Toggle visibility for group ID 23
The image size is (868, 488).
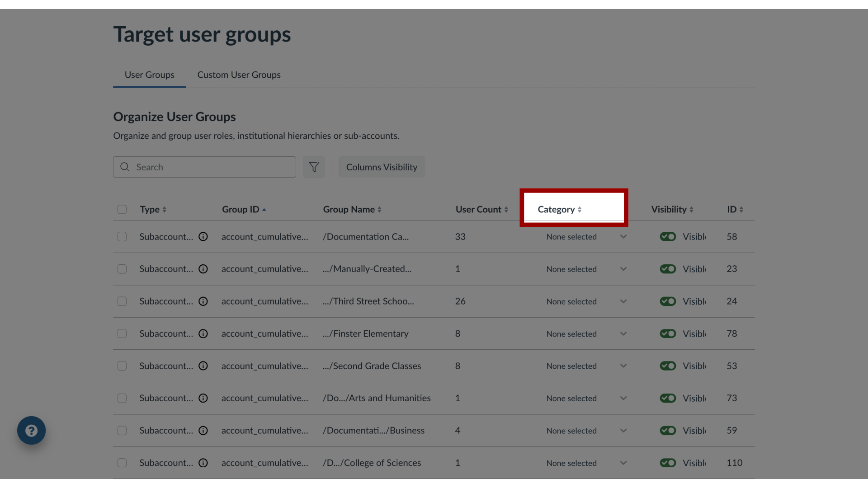[x=668, y=269]
